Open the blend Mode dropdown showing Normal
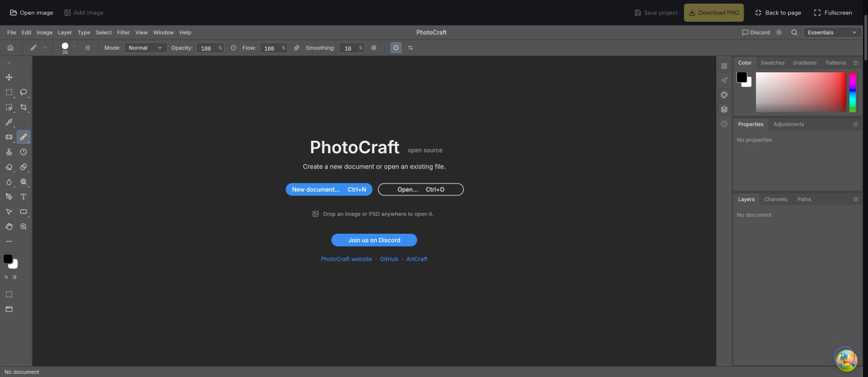 (x=146, y=48)
